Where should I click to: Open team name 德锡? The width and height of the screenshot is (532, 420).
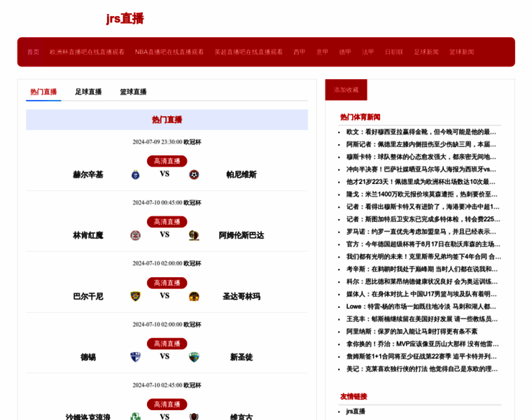(x=88, y=357)
